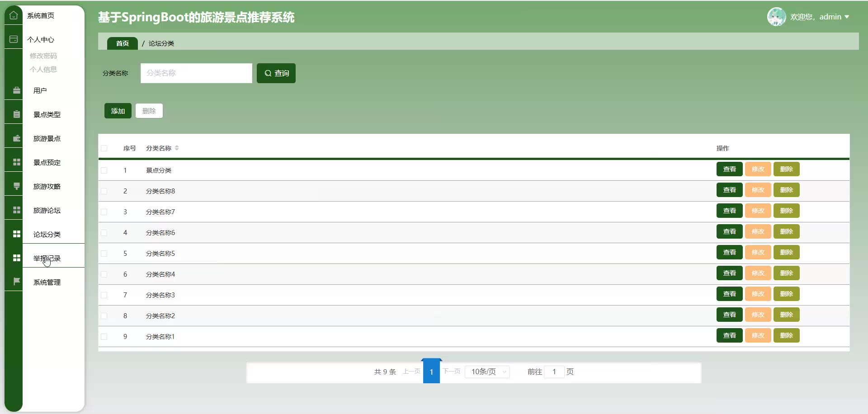Image resolution: width=868 pixels, height=414 pixels.
Task: Click the clipboard icon beside 景点类型
Action: [x=17, y=114]
